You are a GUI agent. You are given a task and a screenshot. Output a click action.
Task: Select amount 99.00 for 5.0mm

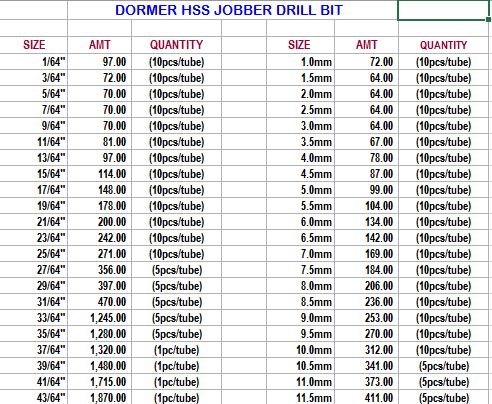(366, 190)
